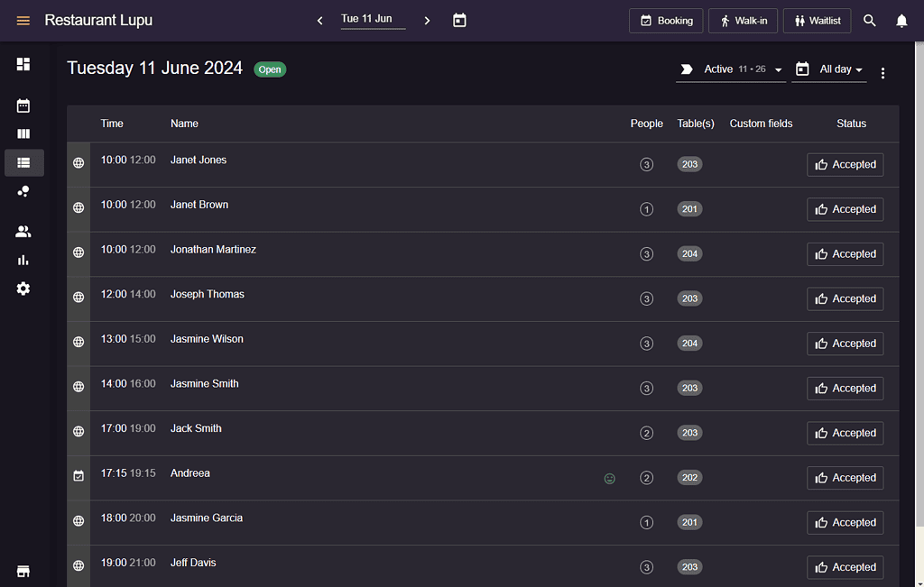Screen dimensions: 924x587
Task: Toggle Accepted status for Andreea
Action: (x=845, y=478)
